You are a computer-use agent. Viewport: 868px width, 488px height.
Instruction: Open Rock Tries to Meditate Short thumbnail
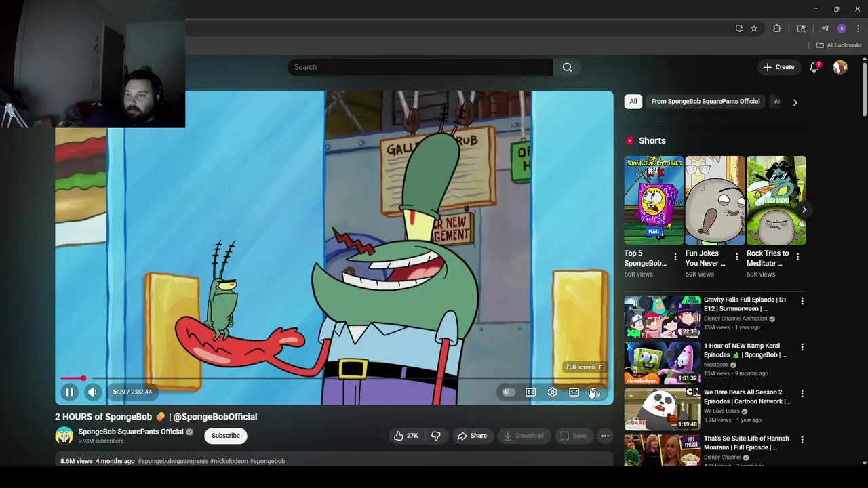point(776,201)
